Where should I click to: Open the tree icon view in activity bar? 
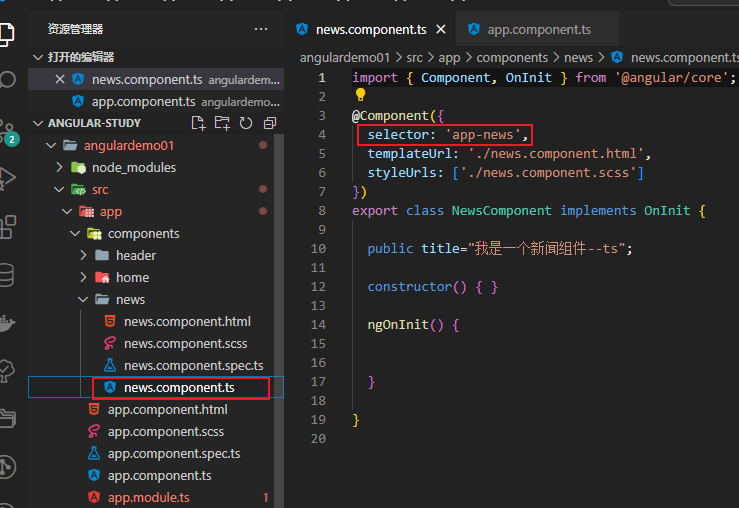coord(7,371)
